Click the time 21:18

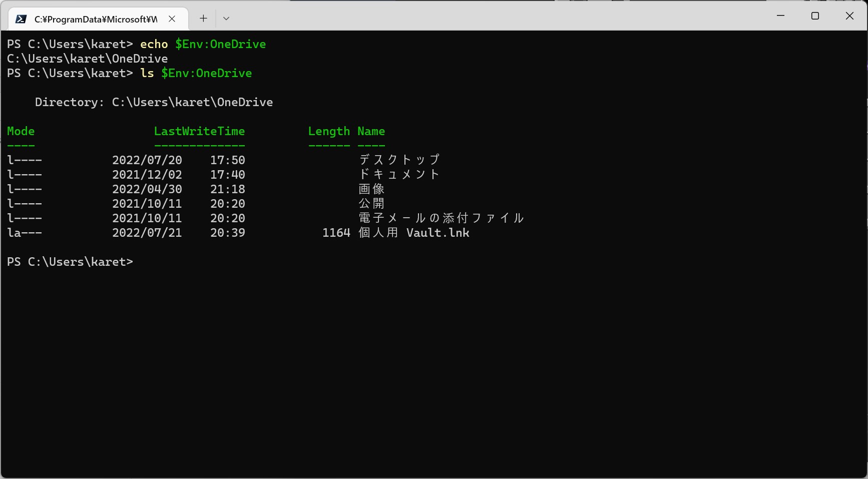click(228, 189)
